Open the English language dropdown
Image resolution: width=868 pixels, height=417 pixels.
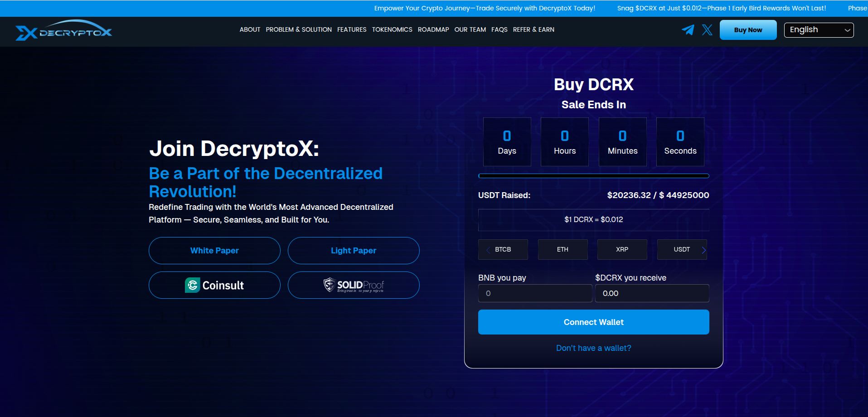[x=819, y=30]
